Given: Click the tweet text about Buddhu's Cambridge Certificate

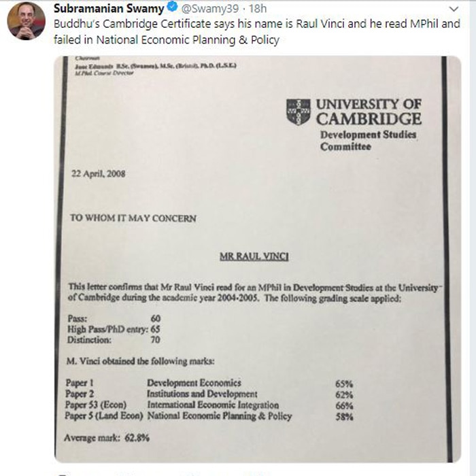Looking at the screenshot, I should [x=257, y=32].
